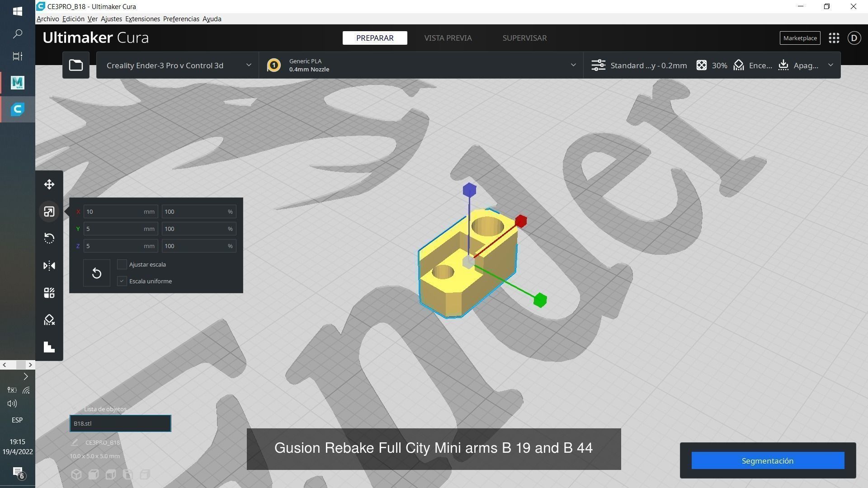Open the Marketplace button
The width and height of the screenshot is (868, 488).
pyautogui.click(x=800, y=38)
